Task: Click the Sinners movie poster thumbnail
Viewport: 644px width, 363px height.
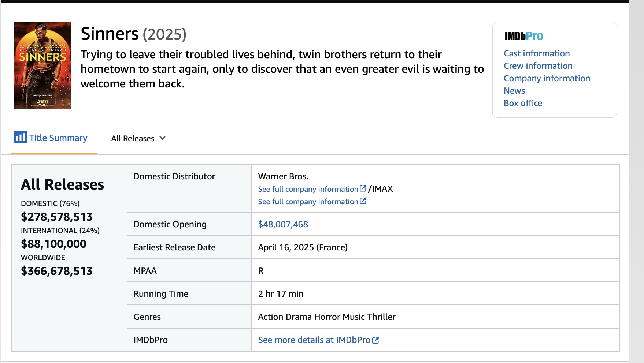Action: tap(42, 65)
